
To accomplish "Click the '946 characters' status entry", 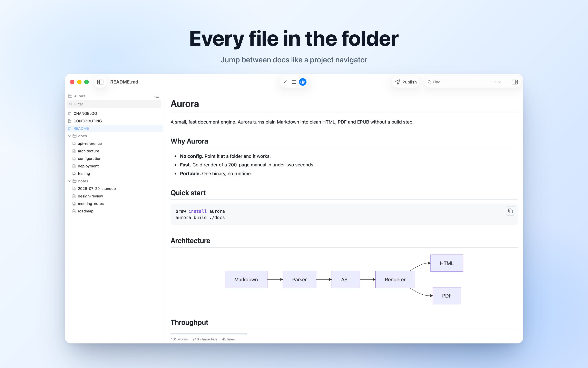I will click(205, 339).
